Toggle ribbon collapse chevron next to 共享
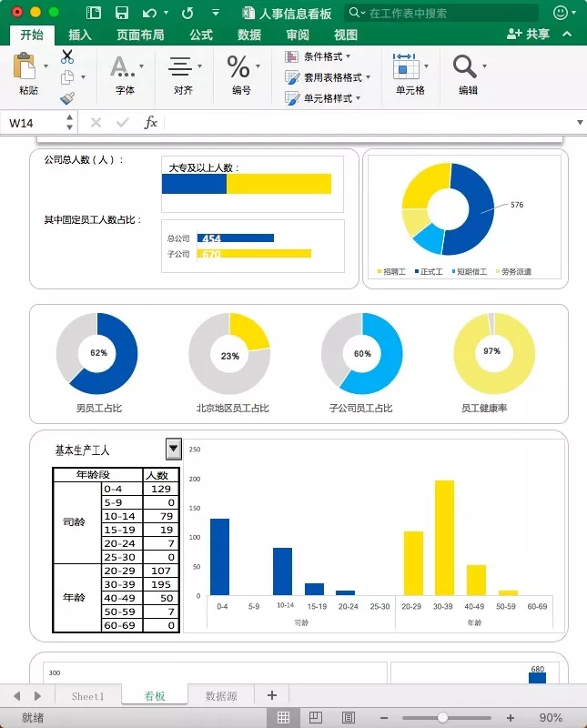The width and height of the screenshot is (587, 728). [x=567, y=34]
